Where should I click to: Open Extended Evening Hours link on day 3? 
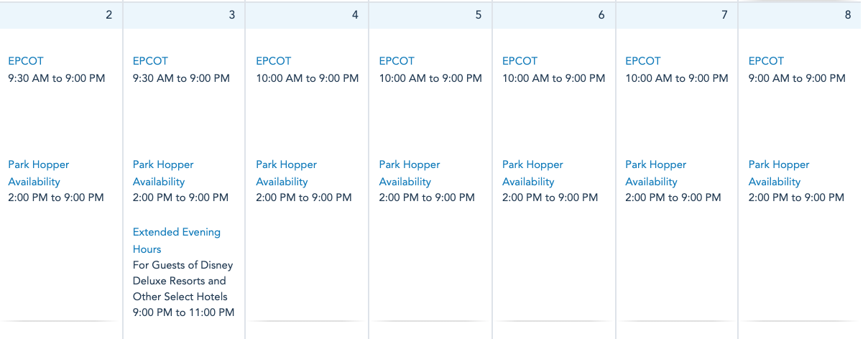coord(176,241)
